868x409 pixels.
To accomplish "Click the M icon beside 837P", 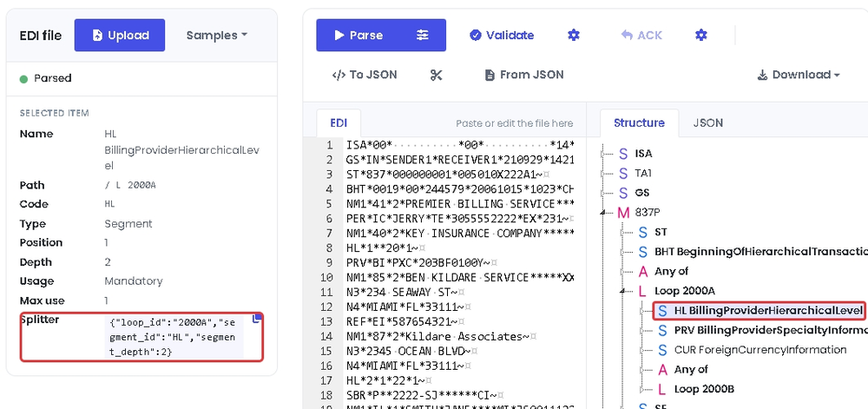I will 623,213.
